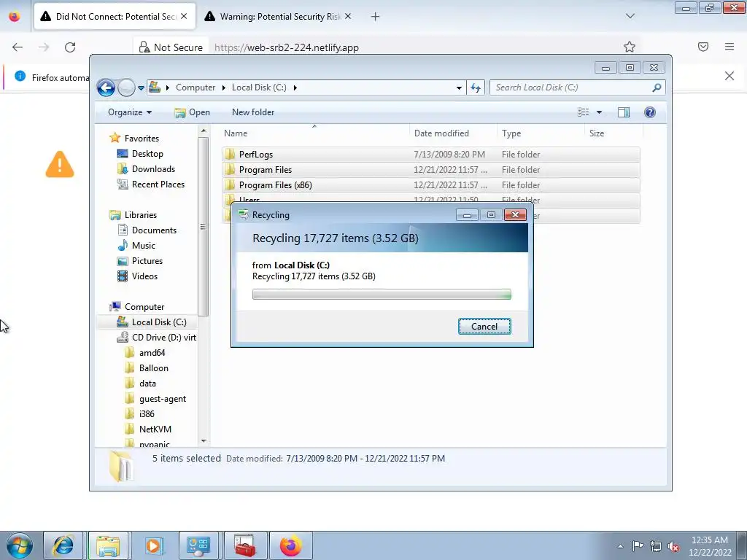Open a new Firefox tab
Image resolution: width=747 pixels, height=560 pixels.
(376, 17)
